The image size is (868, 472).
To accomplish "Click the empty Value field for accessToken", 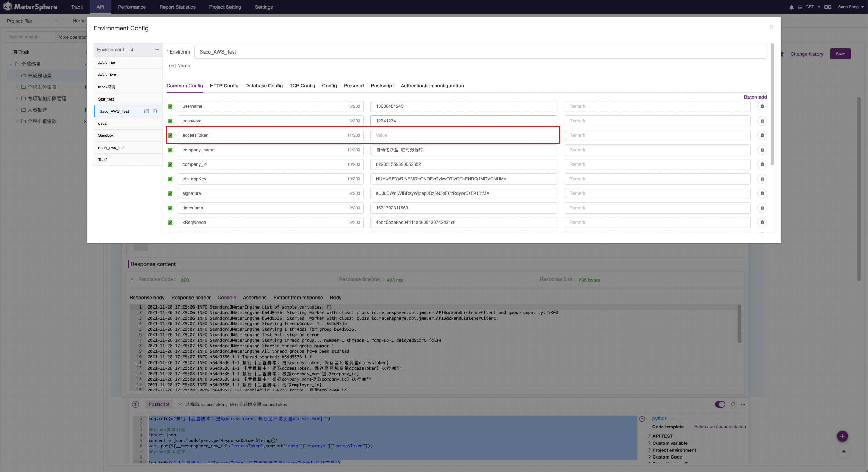I will point(463,135).
